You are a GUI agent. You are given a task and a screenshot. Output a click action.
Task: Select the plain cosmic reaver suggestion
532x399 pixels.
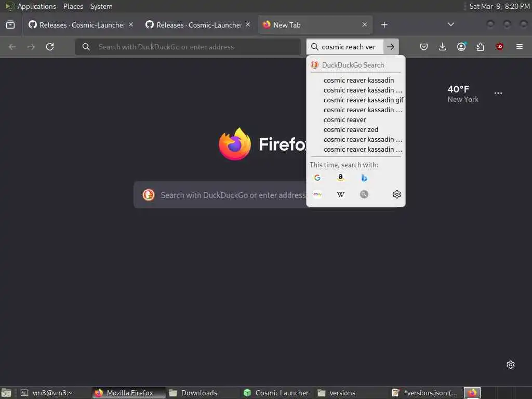click(355, 120)
